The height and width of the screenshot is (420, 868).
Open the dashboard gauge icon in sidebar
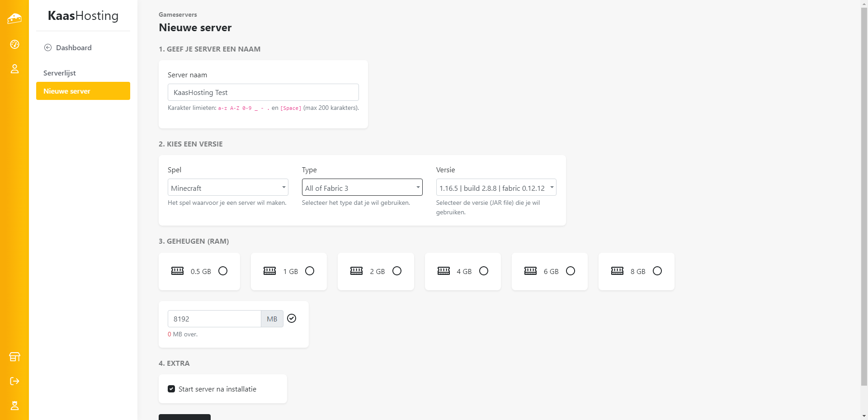pyautogui.click(x=14, y=44)
